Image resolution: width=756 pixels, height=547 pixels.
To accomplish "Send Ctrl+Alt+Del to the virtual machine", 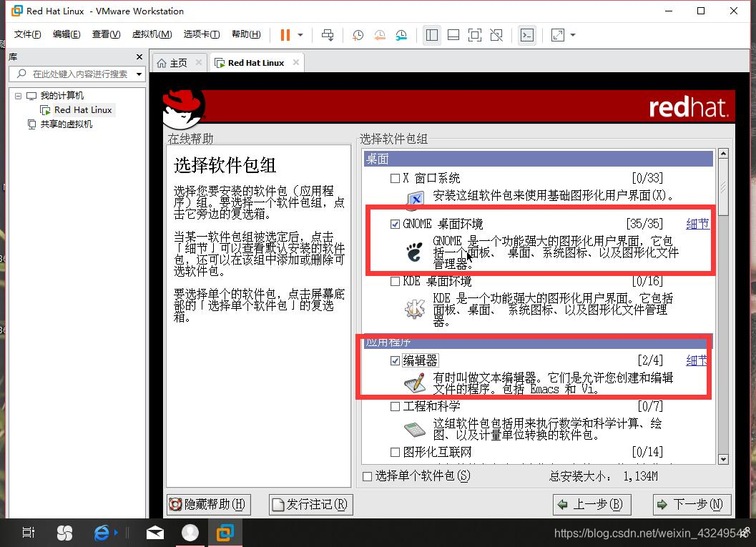I will [328, 35].
